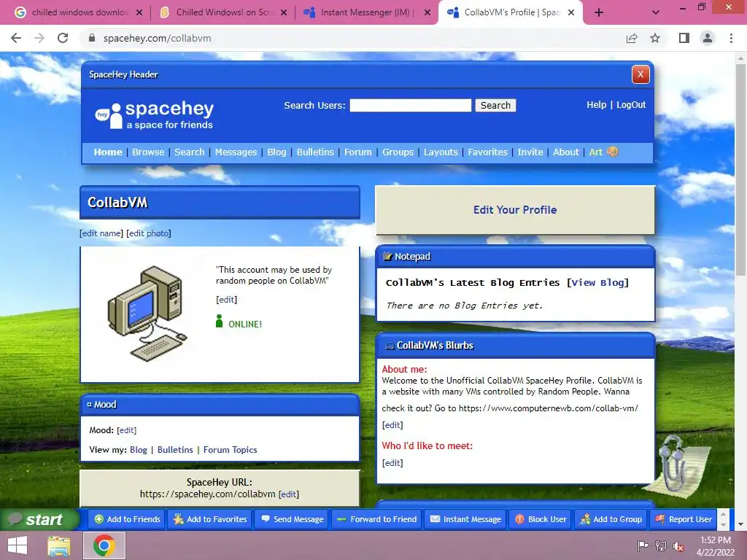This screenshot has width=747, height=560.
Task: Click the edit link under About me
Action: (392, 425)
